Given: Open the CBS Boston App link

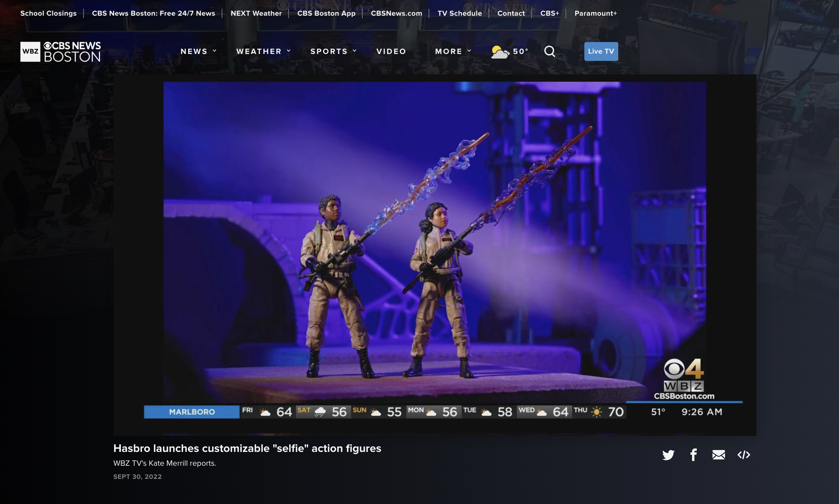Looking at the screenshot, I should pos(326,13).
